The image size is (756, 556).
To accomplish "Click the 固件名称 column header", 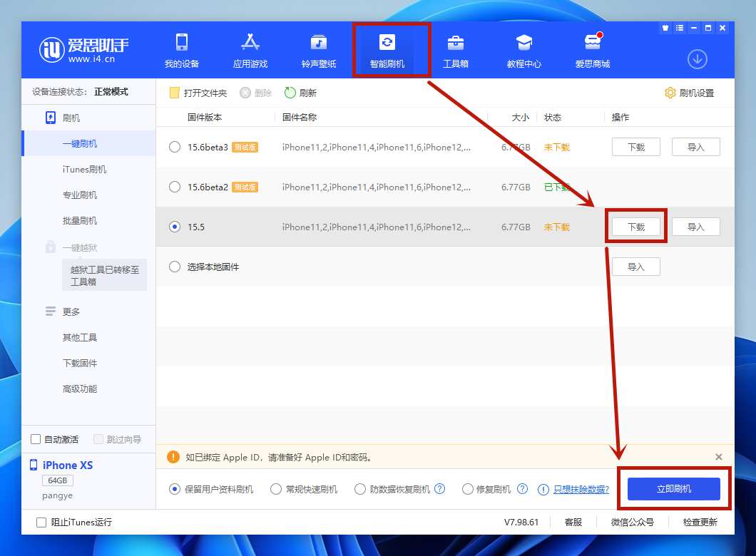I will point(300,117).
